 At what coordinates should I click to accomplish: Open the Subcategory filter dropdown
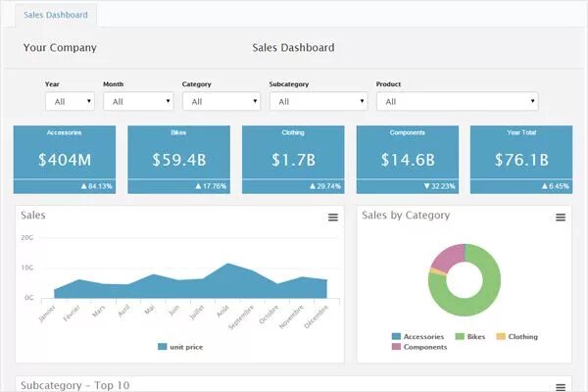click(318, 101)
